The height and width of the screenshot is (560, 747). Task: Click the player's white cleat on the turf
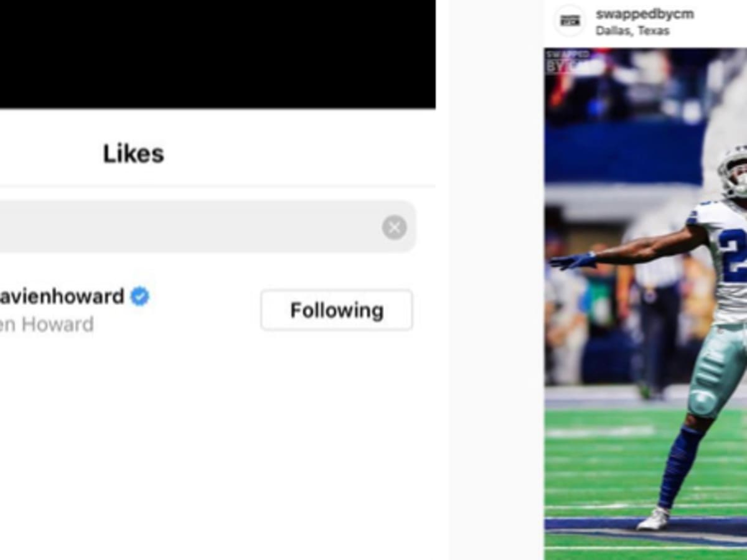coord(653,518)
